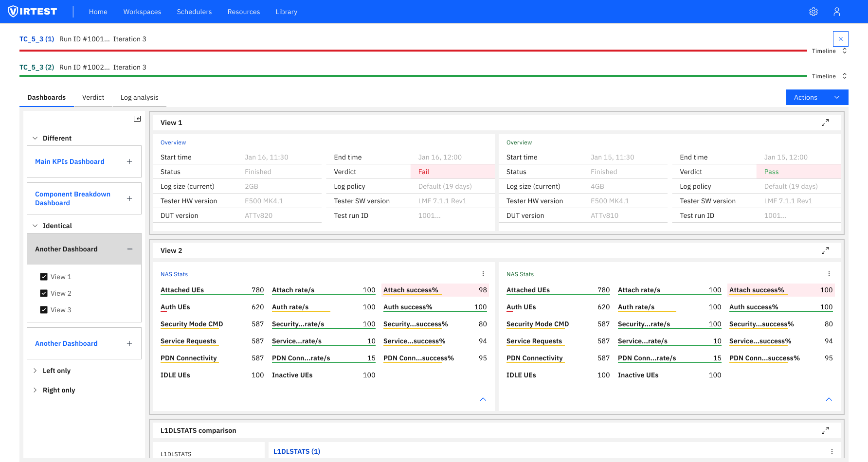Expand the L1DLSTATS comparison panel
This screenshot has height=462, width=868.
825,430
